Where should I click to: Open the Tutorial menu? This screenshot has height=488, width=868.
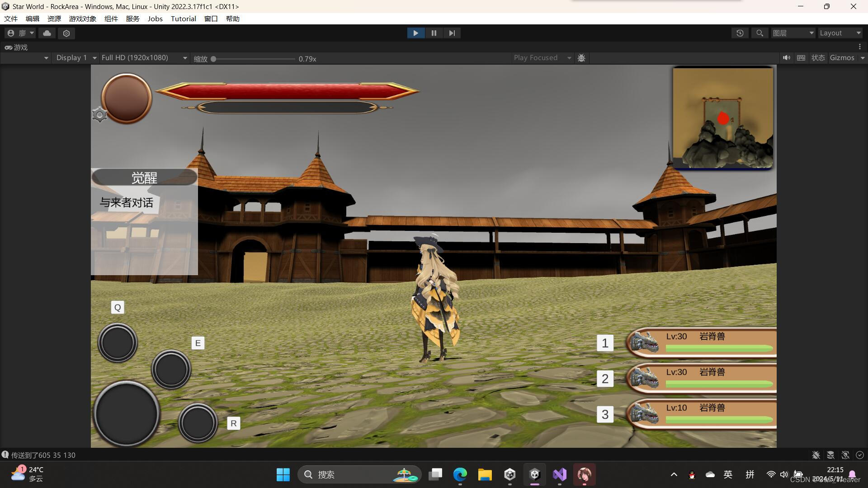183,19
